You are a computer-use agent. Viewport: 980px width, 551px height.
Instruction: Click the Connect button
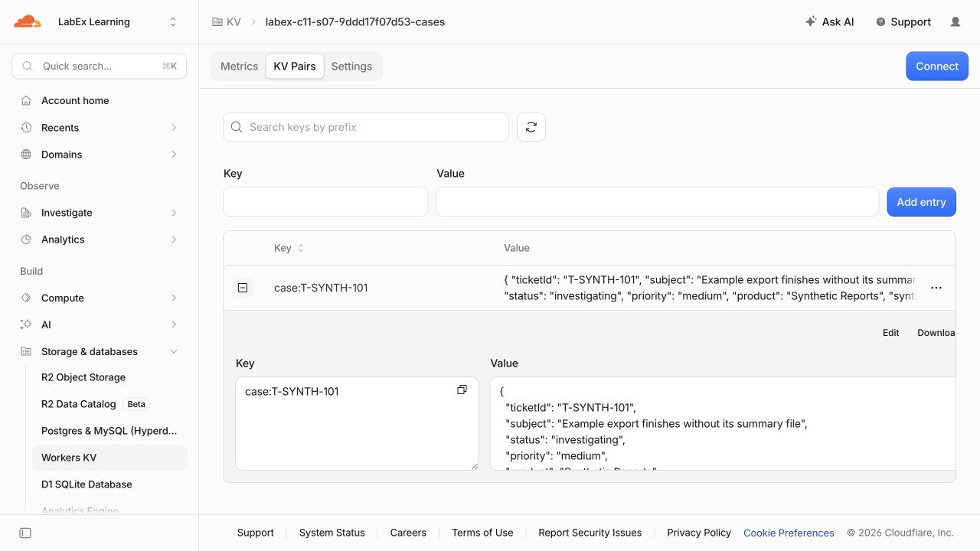click(937, 67)
